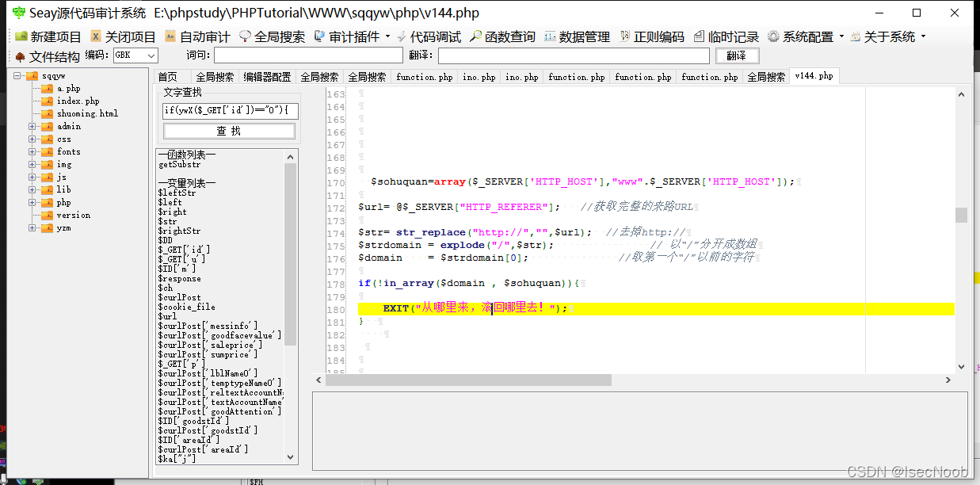Click the if(!in_array line 178

click(x=471, y=283)
